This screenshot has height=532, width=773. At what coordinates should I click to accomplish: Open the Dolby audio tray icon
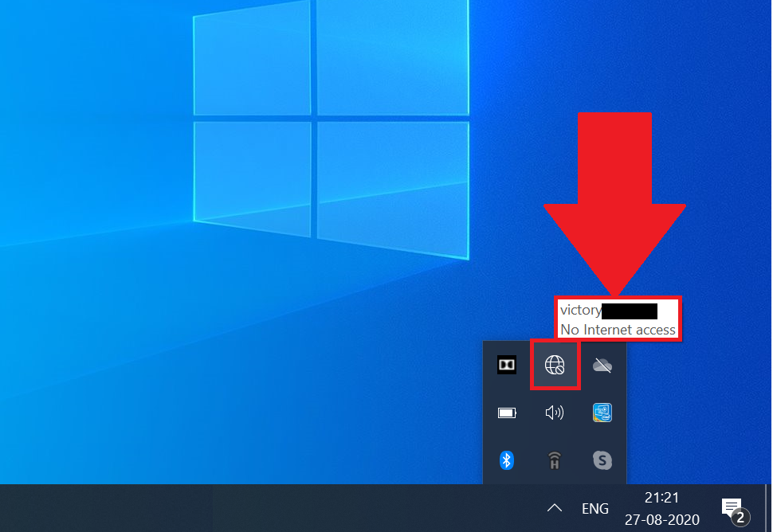(x=507, y=365)
